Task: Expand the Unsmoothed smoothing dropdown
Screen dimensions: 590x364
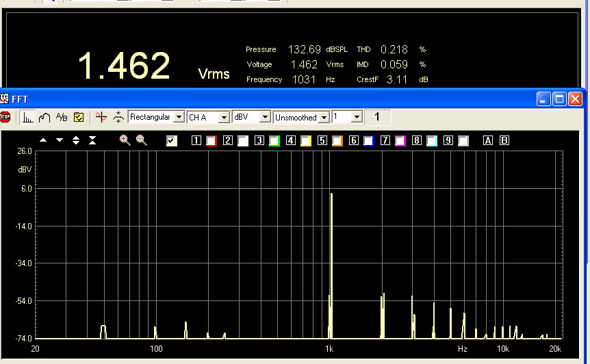Action: pos(324,117)
